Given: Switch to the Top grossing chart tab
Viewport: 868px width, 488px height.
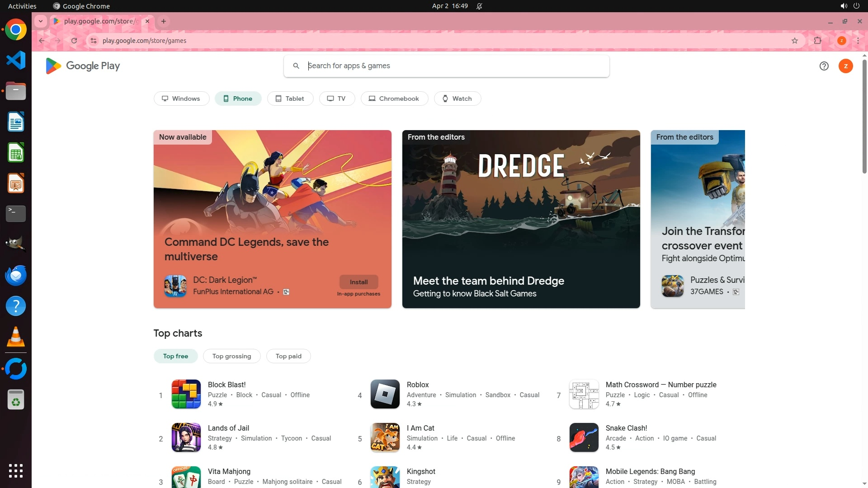Looking at the screenshot, I should coord(231,356).
